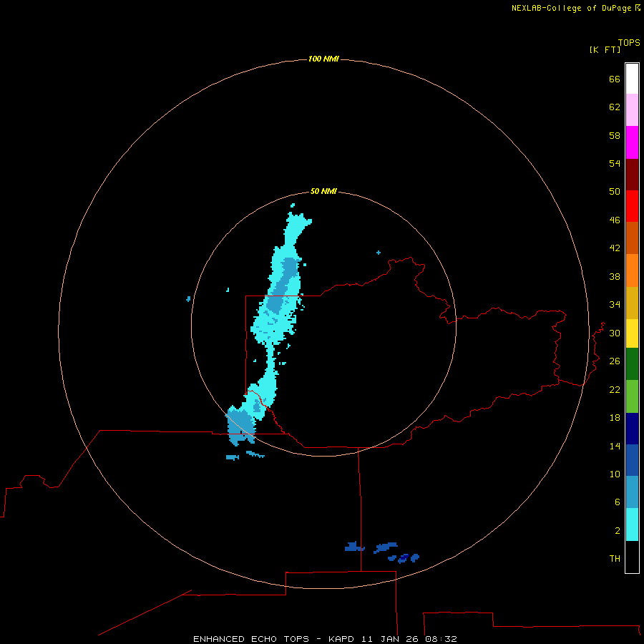Click the '50 NMI' range ring label
The image size is (644, 644).
click(323, 191)
